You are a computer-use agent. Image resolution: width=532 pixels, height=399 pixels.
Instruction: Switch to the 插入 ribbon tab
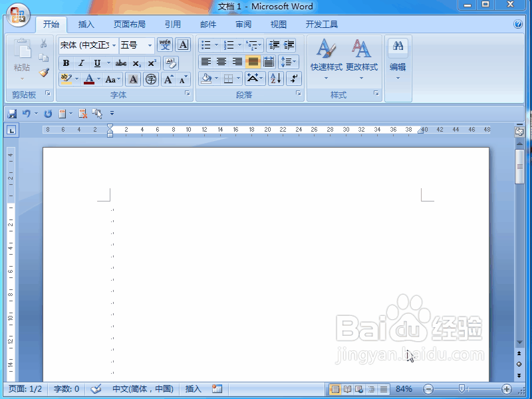pyautogui.click(x=86, y=24)
